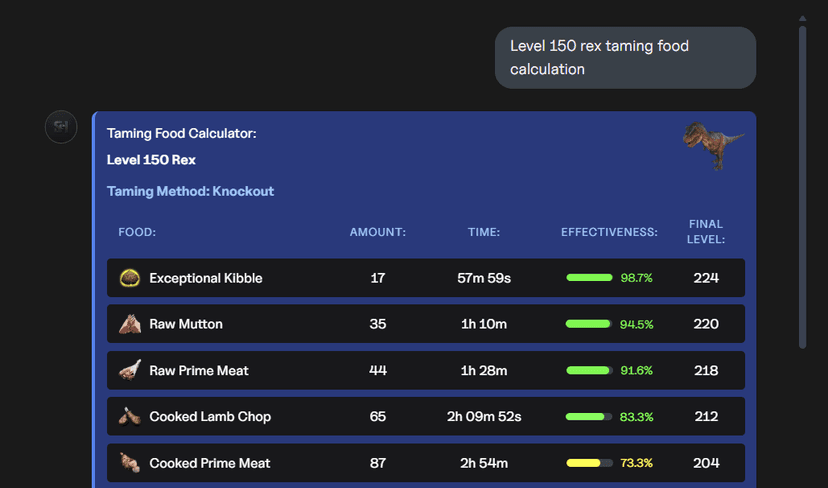This screenshot has height=488, width=828.
Task: Click final level 220
Action: click(x=706, y=324)
